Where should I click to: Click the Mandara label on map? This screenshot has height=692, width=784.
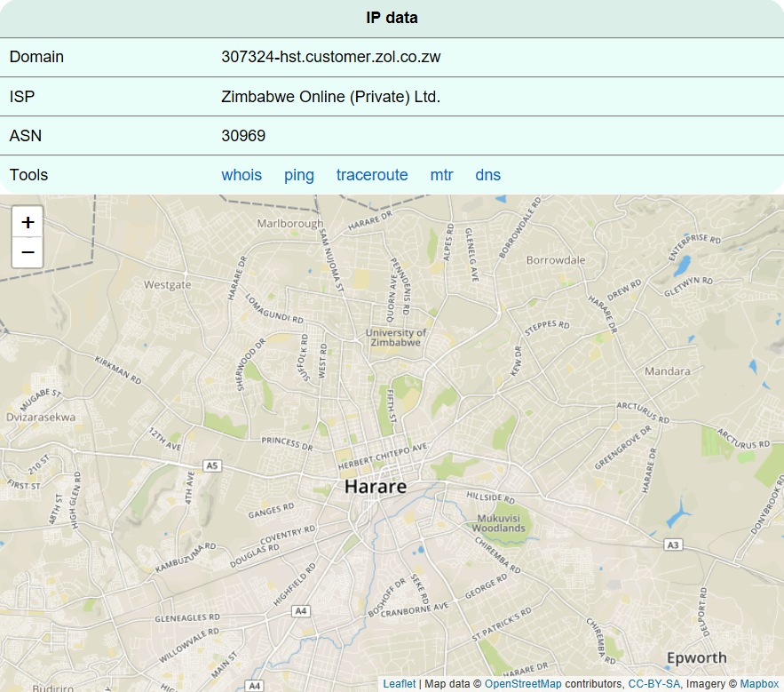pyautogui.click(x=667, y=371)
